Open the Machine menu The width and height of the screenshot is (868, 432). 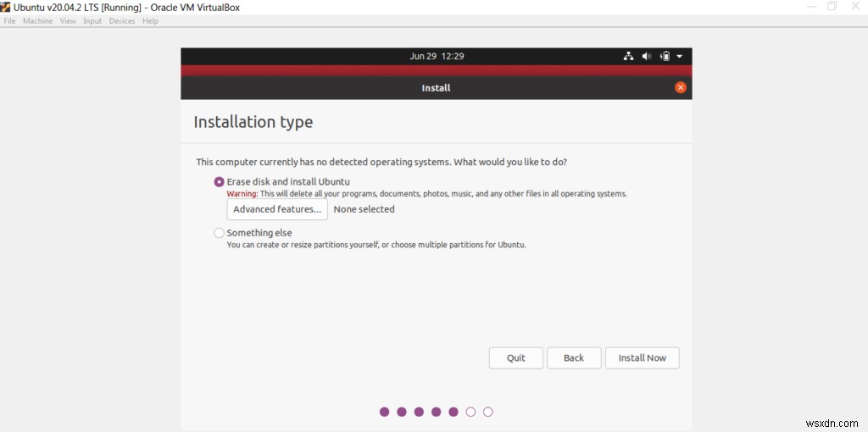click(x=37, y=21)
